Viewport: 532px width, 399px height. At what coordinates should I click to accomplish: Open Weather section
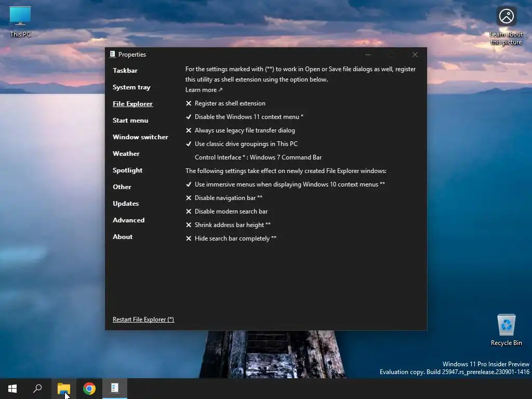click(126, 154)
